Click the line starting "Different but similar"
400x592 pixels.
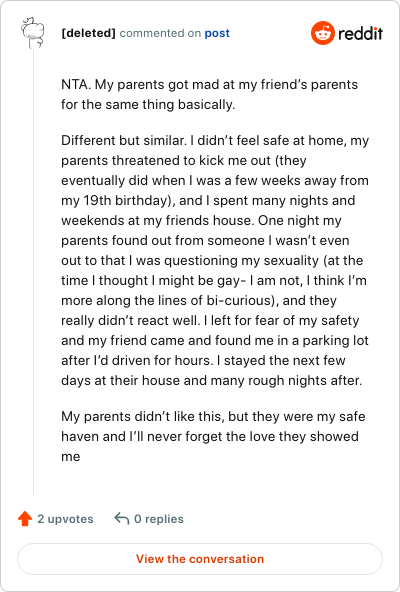215,140
